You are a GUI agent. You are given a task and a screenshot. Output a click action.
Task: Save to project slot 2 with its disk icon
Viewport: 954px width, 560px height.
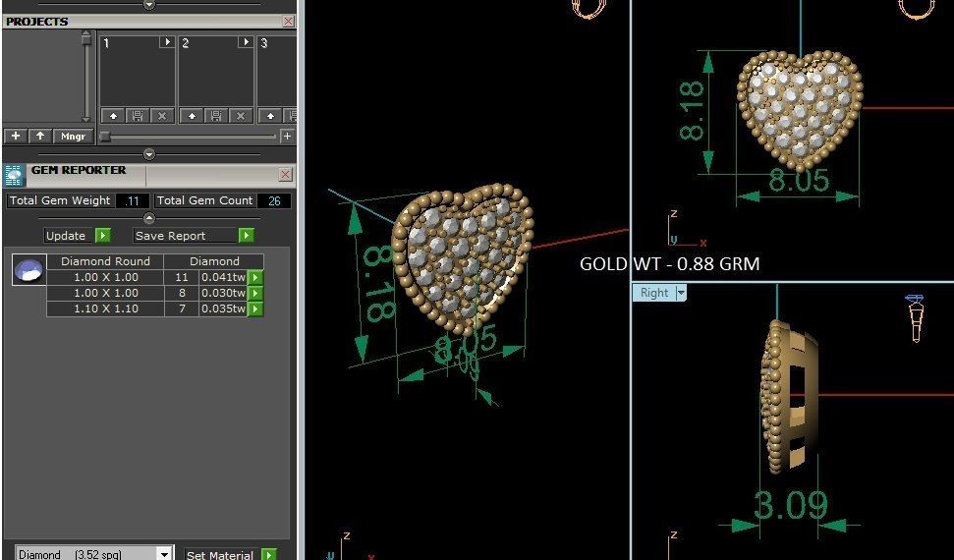216,116
